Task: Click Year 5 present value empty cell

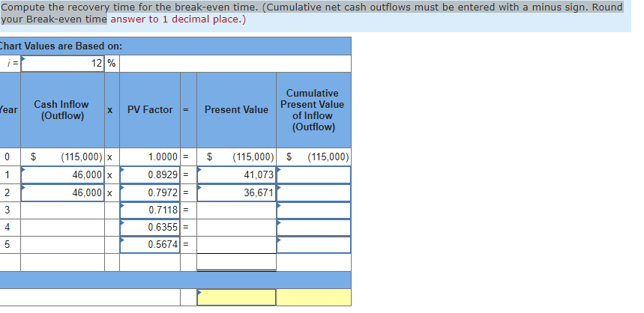Action: pyautogui.click(x=237, y=245)
